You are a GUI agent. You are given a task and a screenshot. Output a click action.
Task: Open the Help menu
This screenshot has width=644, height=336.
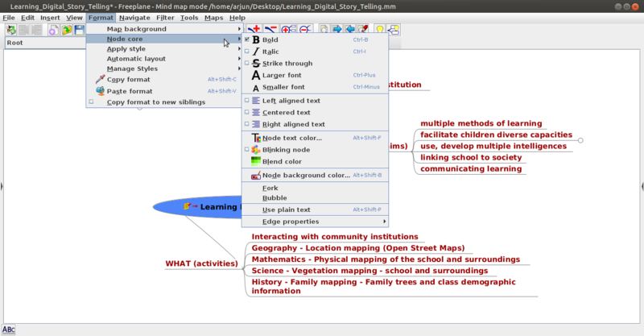point(237,18)
